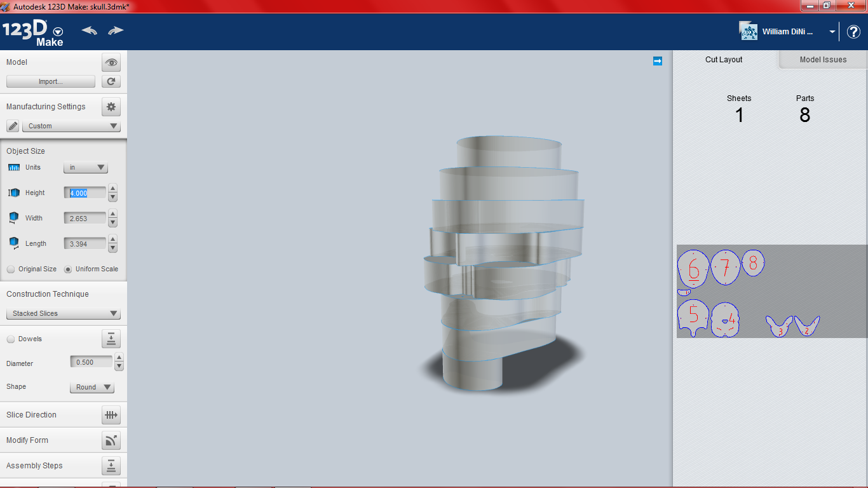The height and width of the screenshot is (488, 868).
Task: Click the Autodesk app icon in title bar
Action: (x=6, y=6)
